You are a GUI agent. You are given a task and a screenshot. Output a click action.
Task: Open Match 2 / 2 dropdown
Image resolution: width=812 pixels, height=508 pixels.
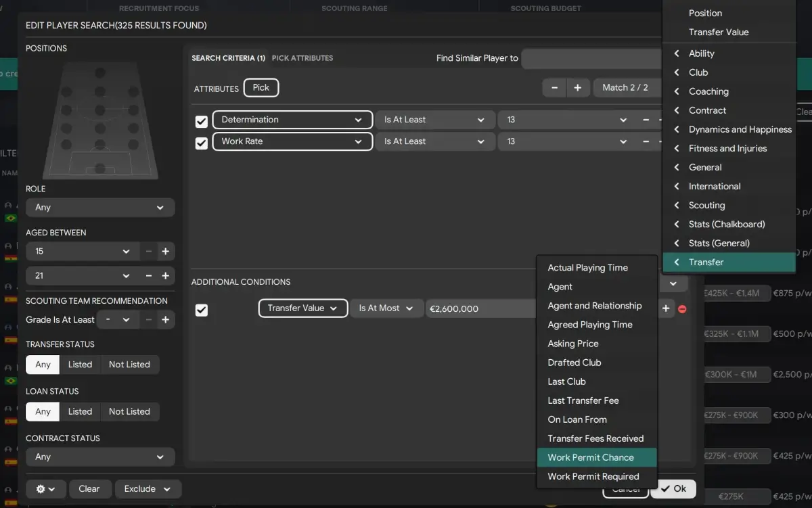click(x=627, y=87)
